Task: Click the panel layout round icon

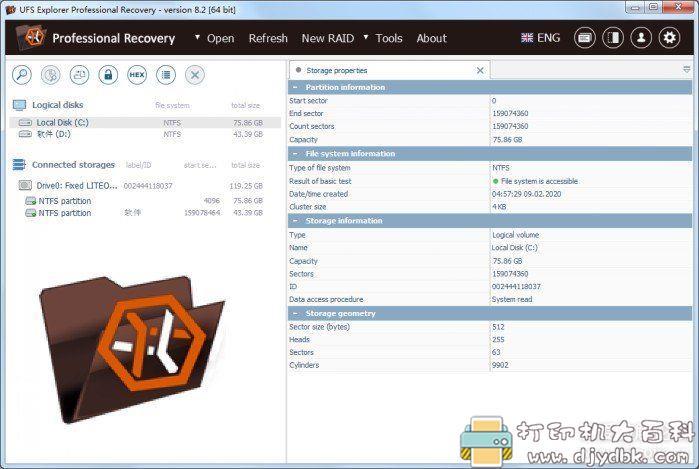Action: click(x=613, y=38)
